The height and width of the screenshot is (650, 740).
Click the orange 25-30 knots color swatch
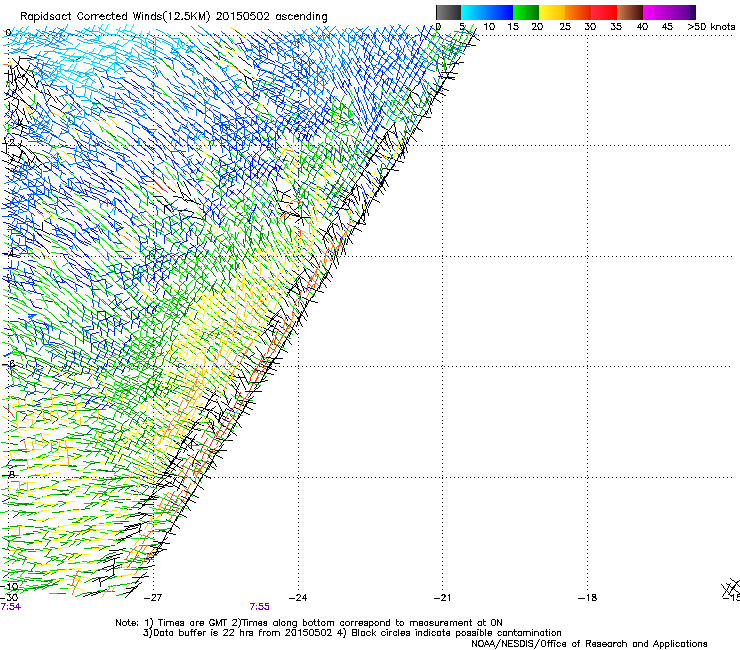pyautogui.click(x=578, y=12)
